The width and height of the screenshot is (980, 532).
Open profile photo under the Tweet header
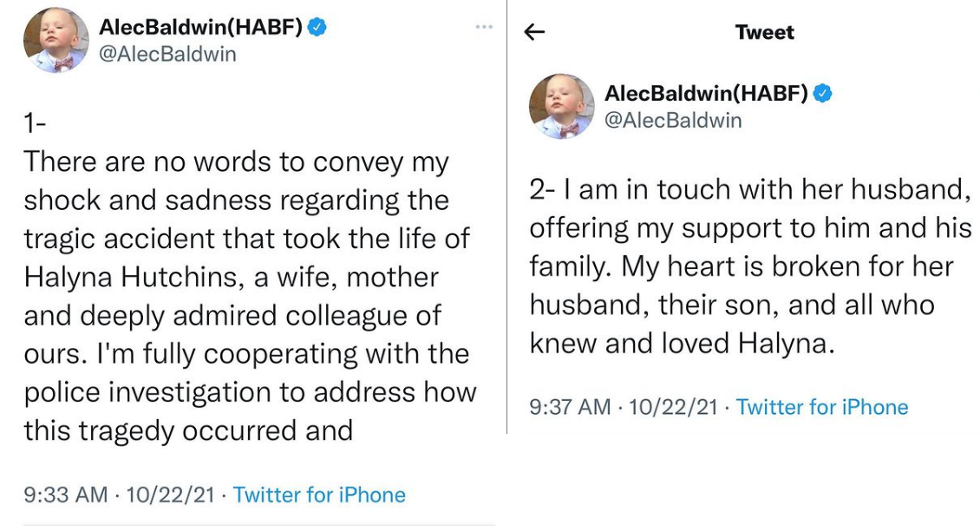(x=562, y=106)
